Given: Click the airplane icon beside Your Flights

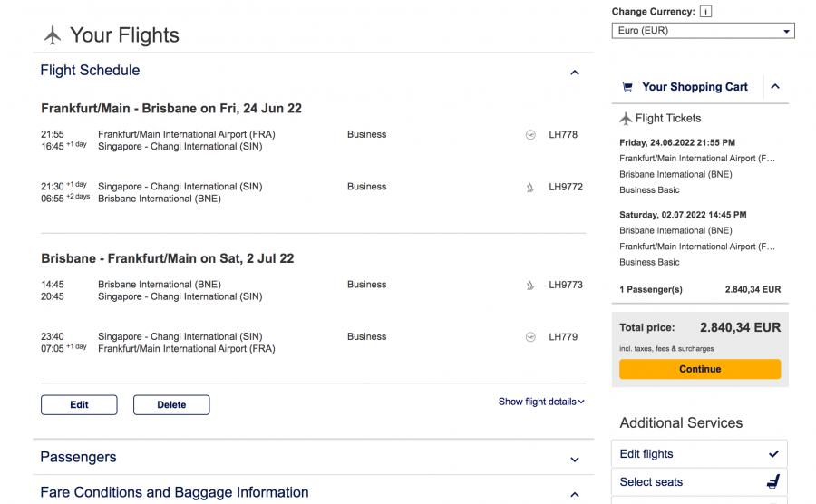Looking at the screenshot, I should click(53, 35).
